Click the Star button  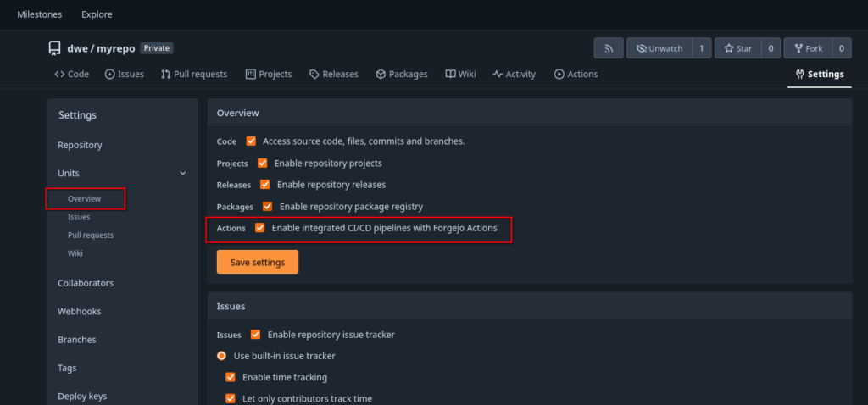[737, 48]
